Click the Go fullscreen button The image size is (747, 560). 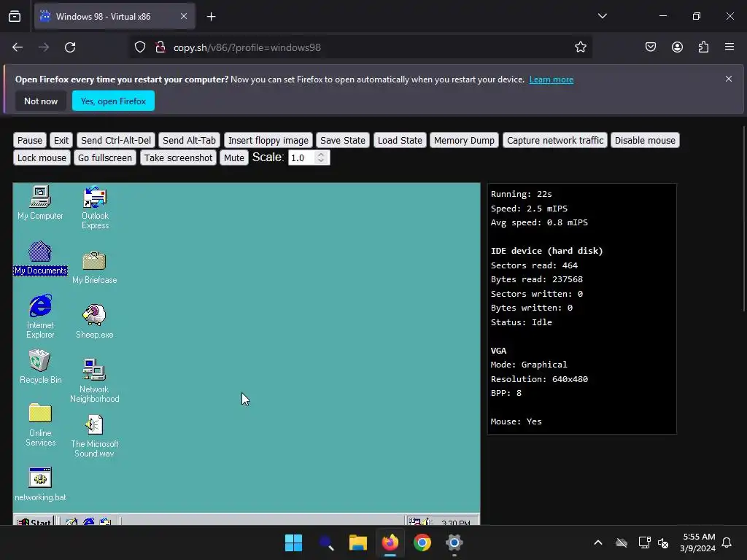105,157
